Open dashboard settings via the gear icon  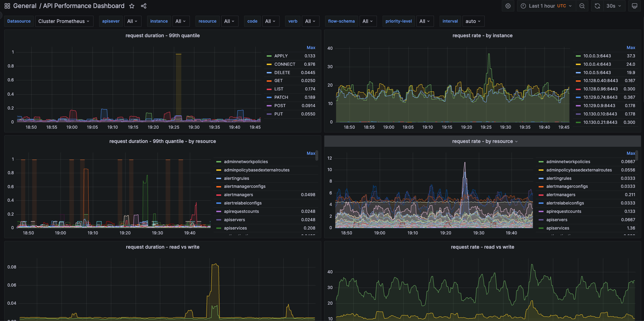point(508,6)
